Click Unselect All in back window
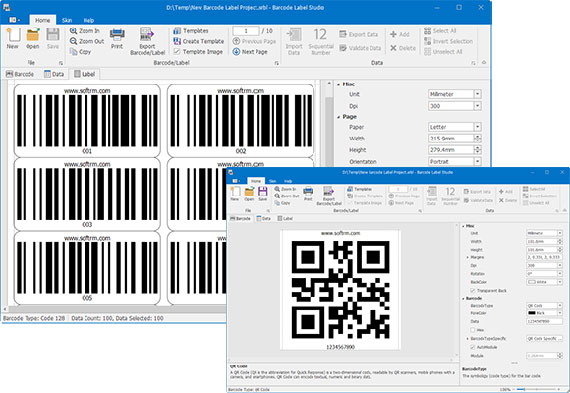The height and width of the screenshot is (393, 570). click(x=443, y=52)
